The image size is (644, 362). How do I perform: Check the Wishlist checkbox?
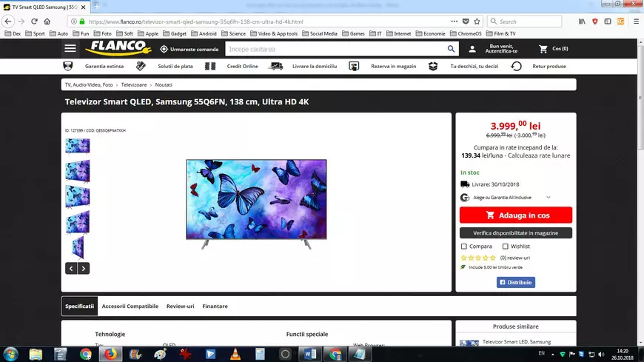coord(505,247)
